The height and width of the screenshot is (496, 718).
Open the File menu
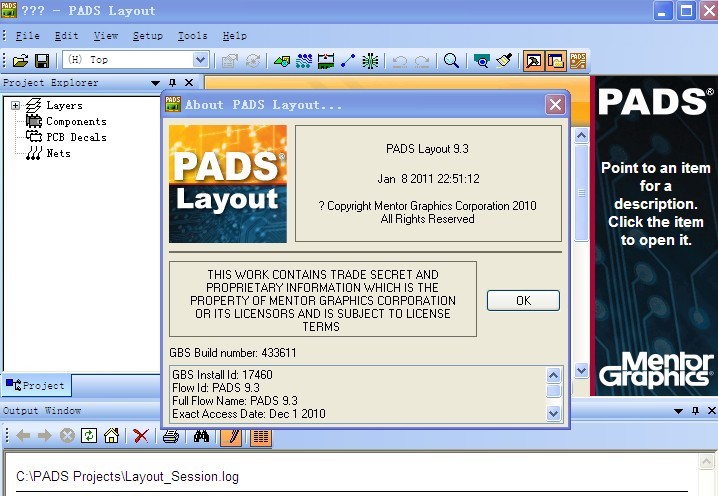tap(27, 36)
